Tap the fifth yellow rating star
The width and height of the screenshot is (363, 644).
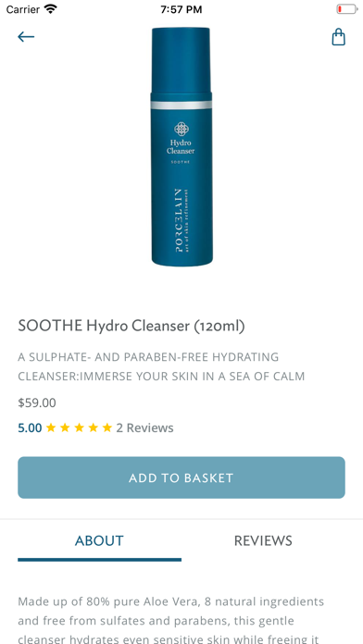(x=106, y=428)
